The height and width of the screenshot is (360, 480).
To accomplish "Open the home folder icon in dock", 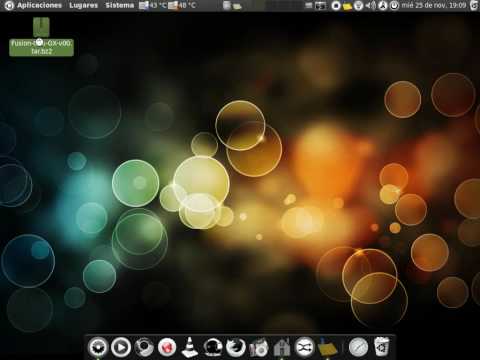I will coord(282,347).
